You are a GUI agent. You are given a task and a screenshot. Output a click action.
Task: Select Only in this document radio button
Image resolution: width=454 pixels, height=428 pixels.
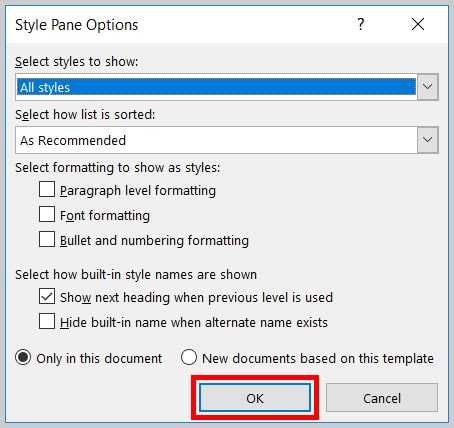pos(23,357)
